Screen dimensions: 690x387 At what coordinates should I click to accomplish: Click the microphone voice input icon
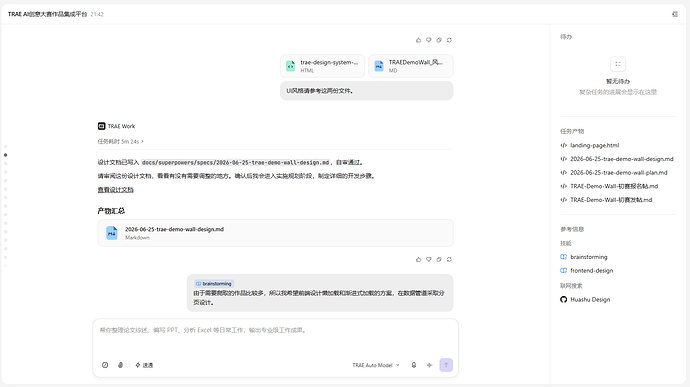coord(414,365)
